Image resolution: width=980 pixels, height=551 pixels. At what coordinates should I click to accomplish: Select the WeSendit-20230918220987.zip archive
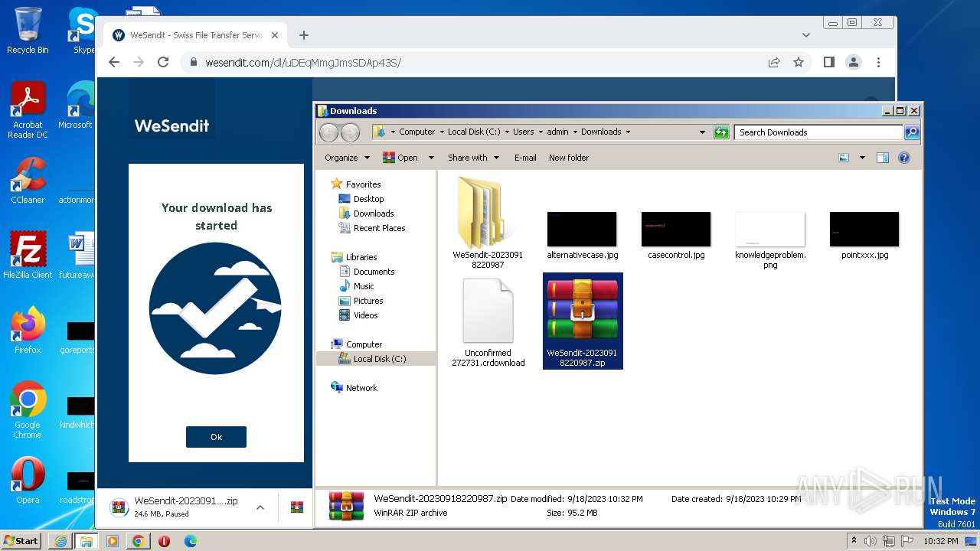[x=583, y=321]
